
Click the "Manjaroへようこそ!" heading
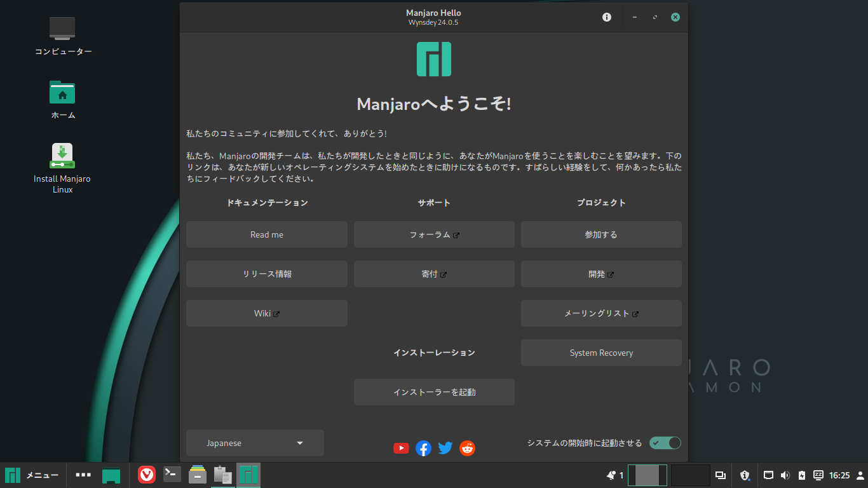coord(434,104)
